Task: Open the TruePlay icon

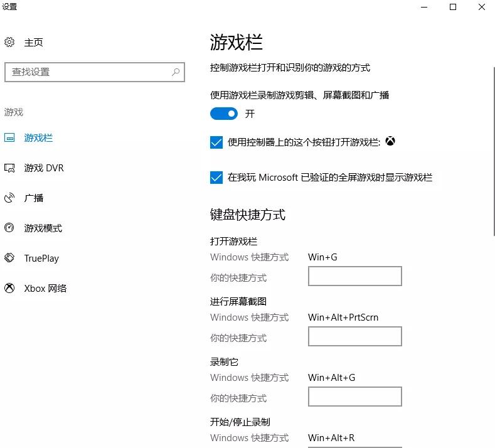Action: 9,258
